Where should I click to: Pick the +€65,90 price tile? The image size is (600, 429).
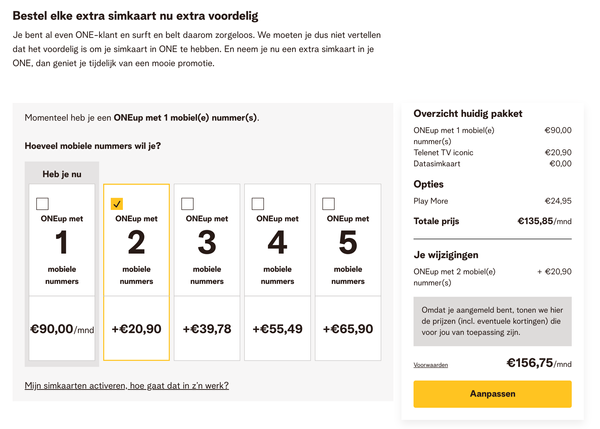[x=348, y=328]
